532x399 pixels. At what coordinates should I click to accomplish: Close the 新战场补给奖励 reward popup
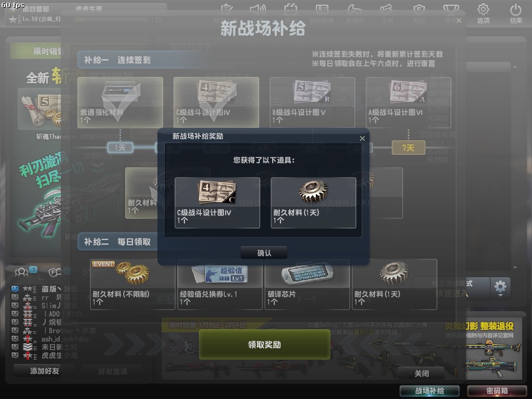tap(362, 138)
